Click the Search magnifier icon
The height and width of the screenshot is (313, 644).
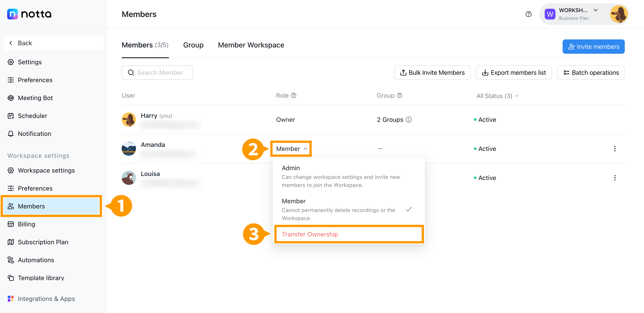131,73
